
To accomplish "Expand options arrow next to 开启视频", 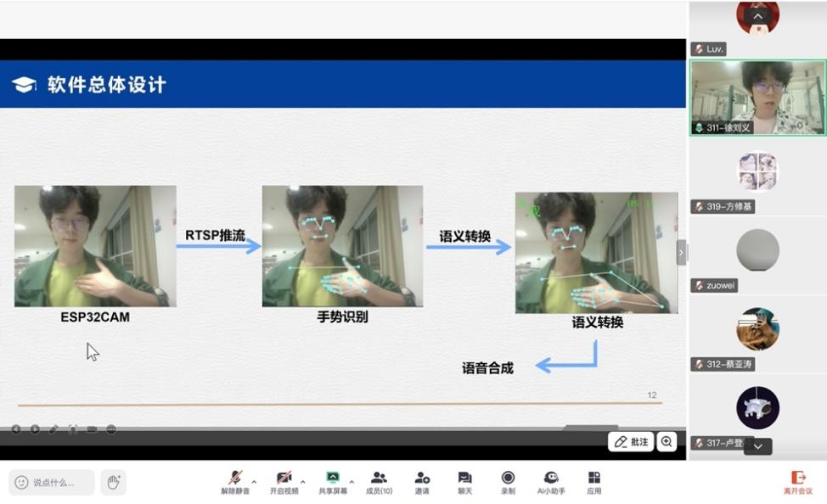I will click(303, 482).
